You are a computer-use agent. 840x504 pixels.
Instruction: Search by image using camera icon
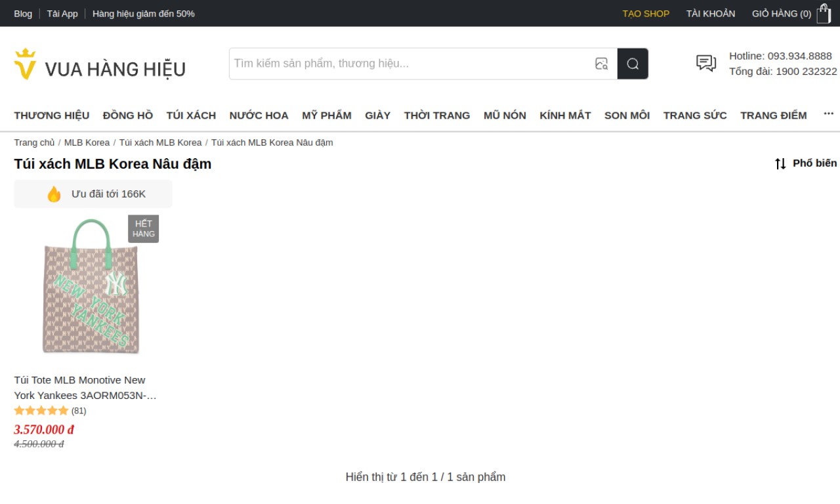(601, 64)
